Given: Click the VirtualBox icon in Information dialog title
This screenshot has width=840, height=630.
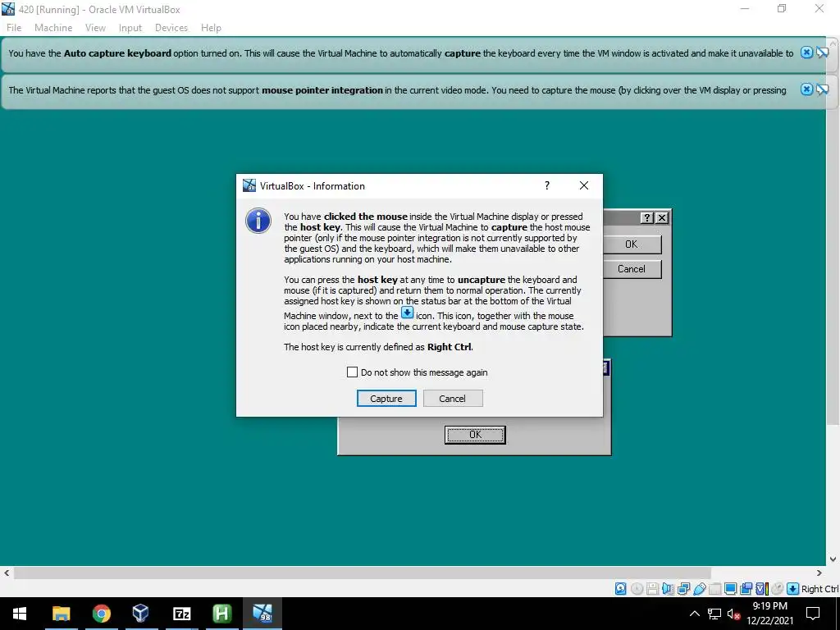Looking at the screenshot, I should 249,185.
